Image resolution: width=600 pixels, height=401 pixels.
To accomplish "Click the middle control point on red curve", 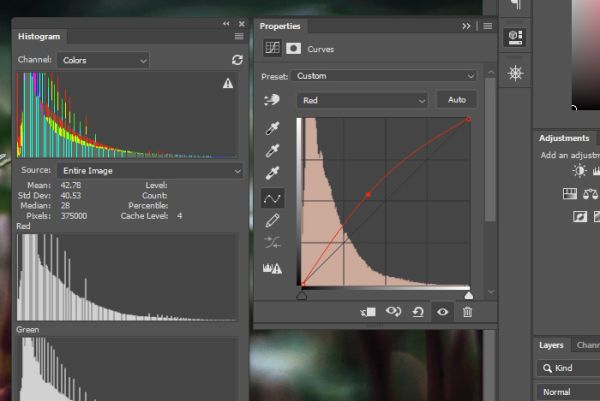I will (368, 195).
